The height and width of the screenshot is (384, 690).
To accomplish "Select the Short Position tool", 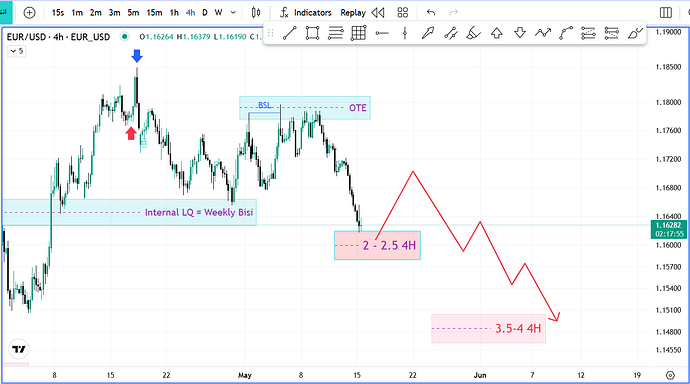I will pos(612,33).
